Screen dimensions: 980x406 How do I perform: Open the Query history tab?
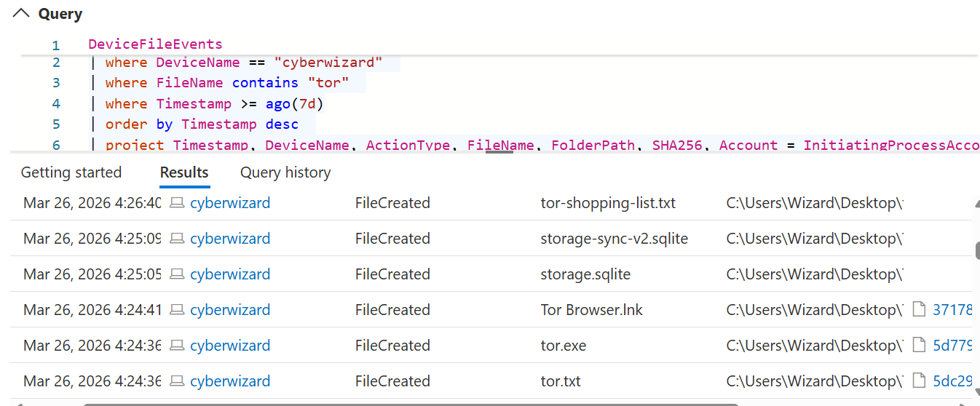pyautogui.click(x=285, y=172)
